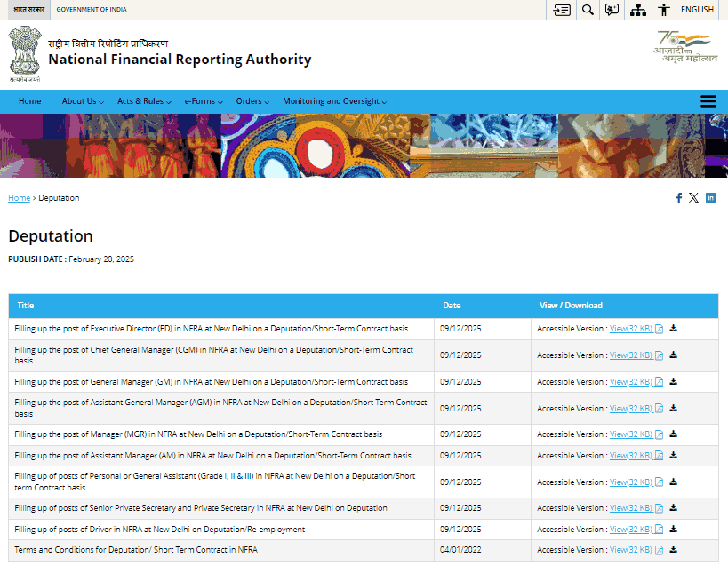Select the ENGLISH language option
728x566 pixels.
click(697, 10)
